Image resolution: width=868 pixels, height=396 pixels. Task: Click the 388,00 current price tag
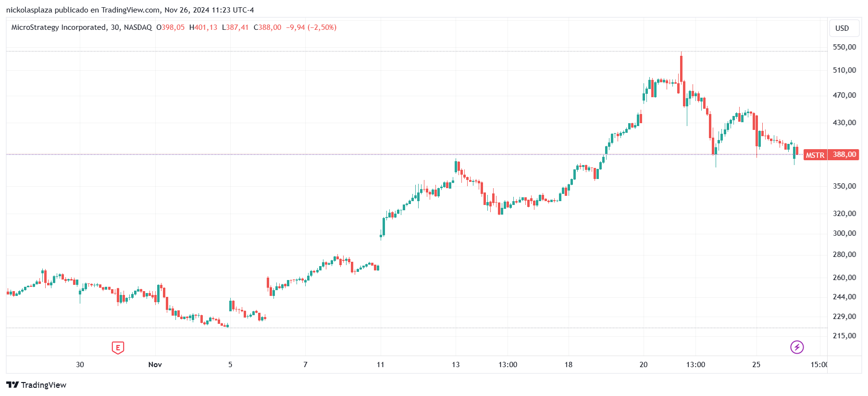tap(844, 154)
